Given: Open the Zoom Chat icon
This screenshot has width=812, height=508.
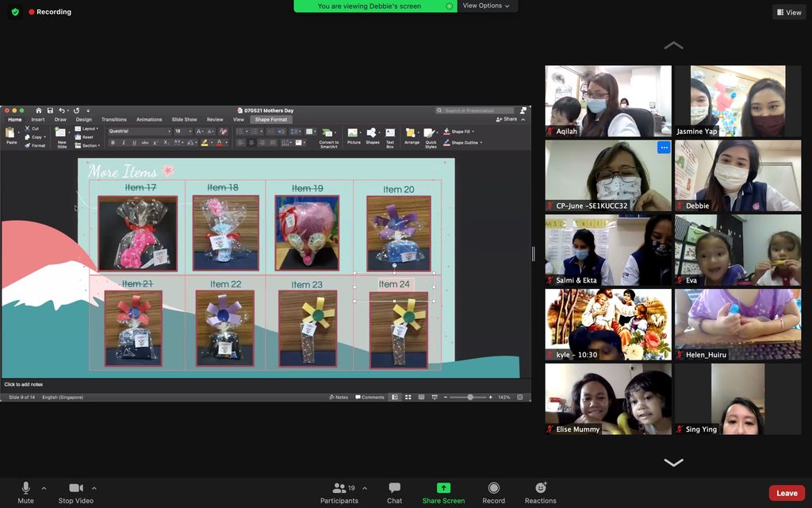Looking at the screenshot, I should click(x=395, y=488).
